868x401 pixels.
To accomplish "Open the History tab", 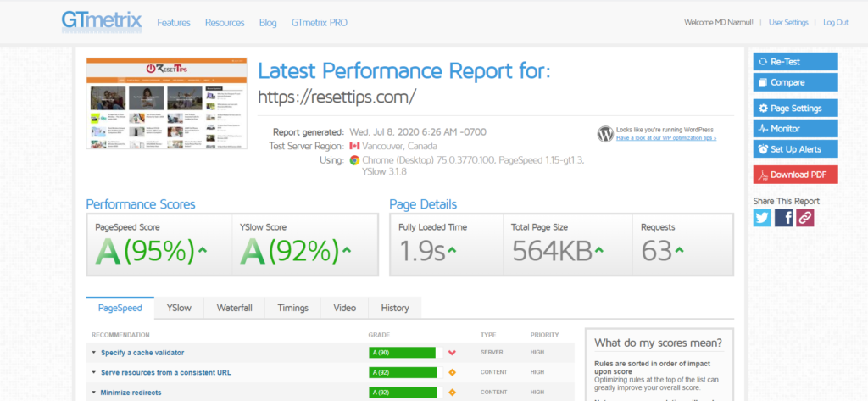I will [x=395, y=308].
